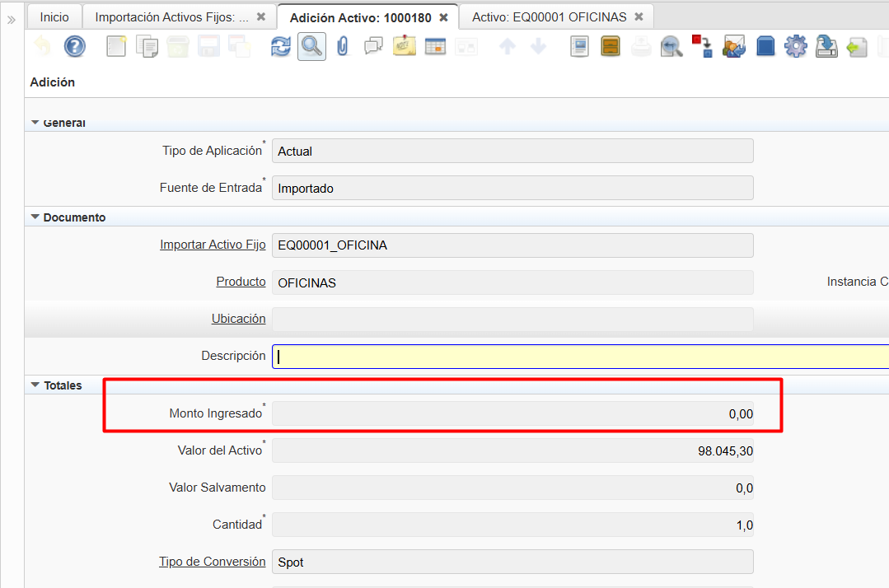
Task: Open the Chat speech bubbles icon
Action: 373,47
